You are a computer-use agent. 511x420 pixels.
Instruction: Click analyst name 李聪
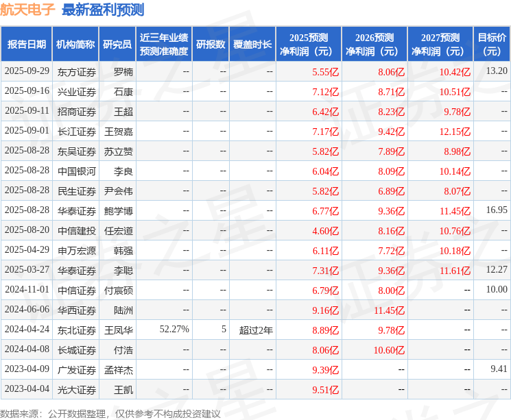pyautogui.click(x=123, y=270)
